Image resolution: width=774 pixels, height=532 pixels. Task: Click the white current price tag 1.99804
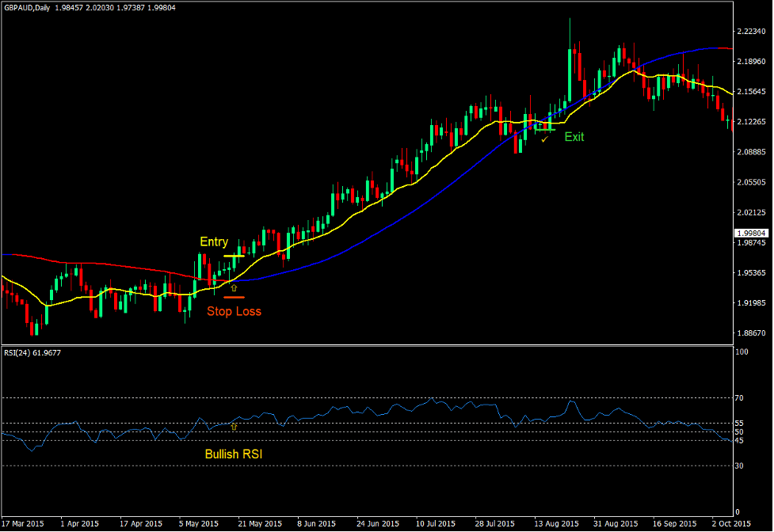[x=752, y=233]
